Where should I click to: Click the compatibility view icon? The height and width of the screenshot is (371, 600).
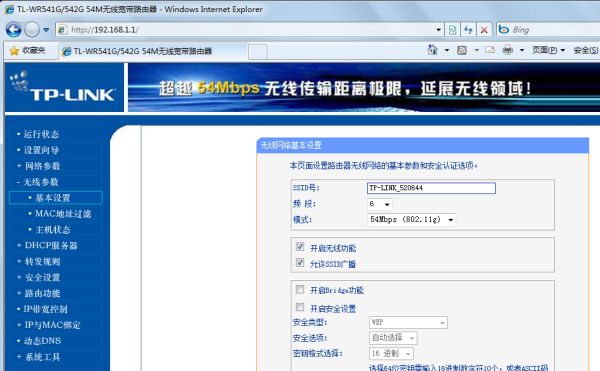coord(452,30)
